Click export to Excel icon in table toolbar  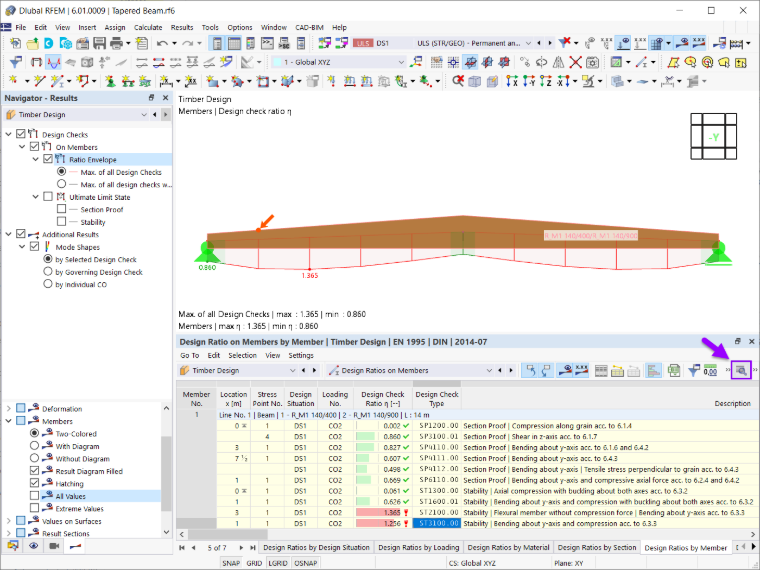[x=674, y=371]
